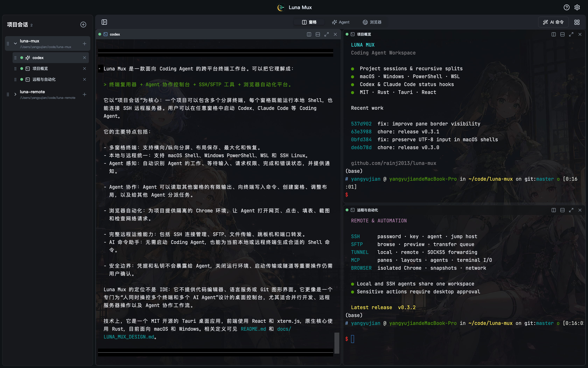Select the luna-remote project row
This screenshot has height=368, width=588.
pyautogui.click(x=48, y=94)
